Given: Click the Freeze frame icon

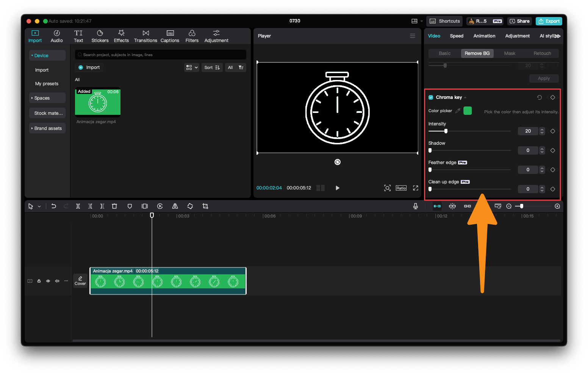Looking at the screenshot, I should click(145, 206).
